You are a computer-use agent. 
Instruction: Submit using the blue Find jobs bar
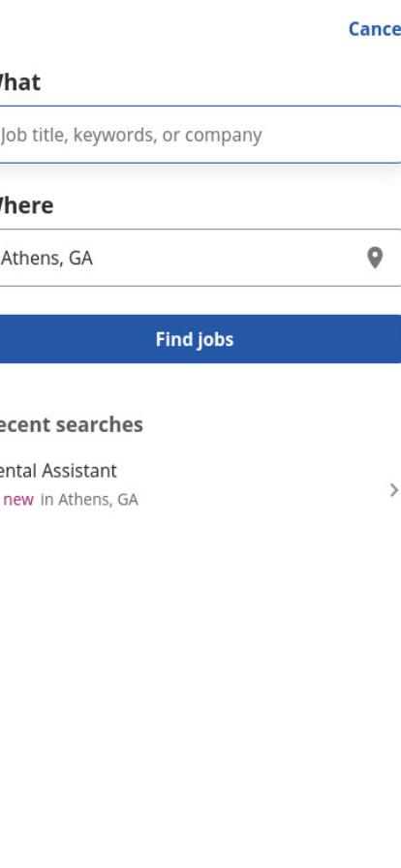[x=200, y=339]
